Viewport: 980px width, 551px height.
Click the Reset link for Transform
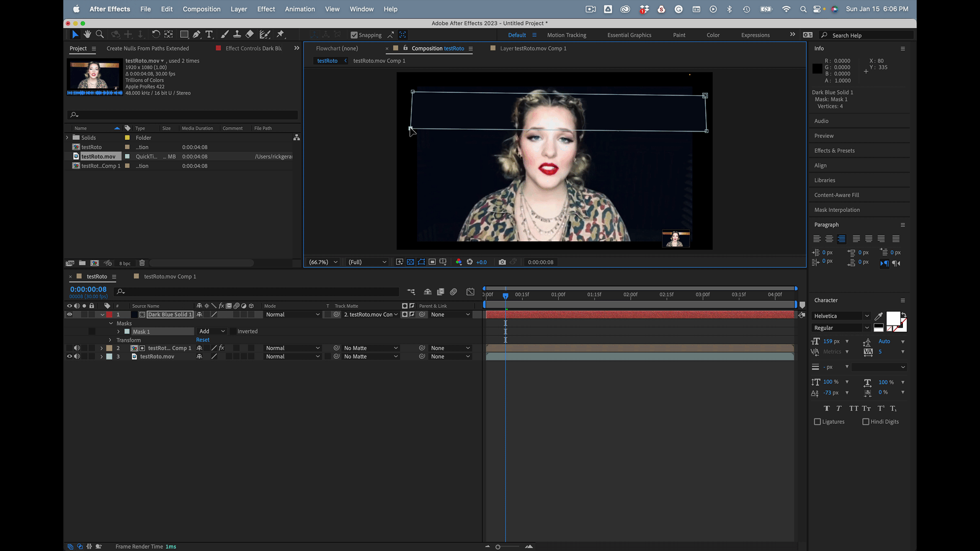pyautogui.click(x=203, y=340)
